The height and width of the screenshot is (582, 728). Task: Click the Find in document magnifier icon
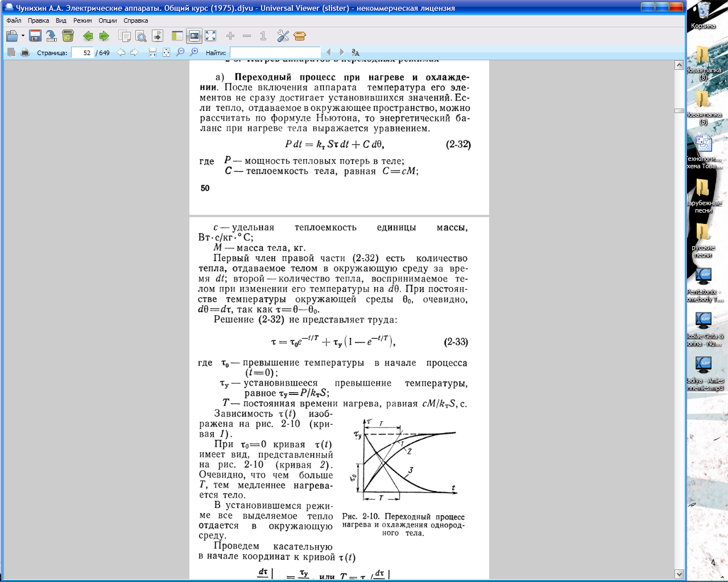141,36
